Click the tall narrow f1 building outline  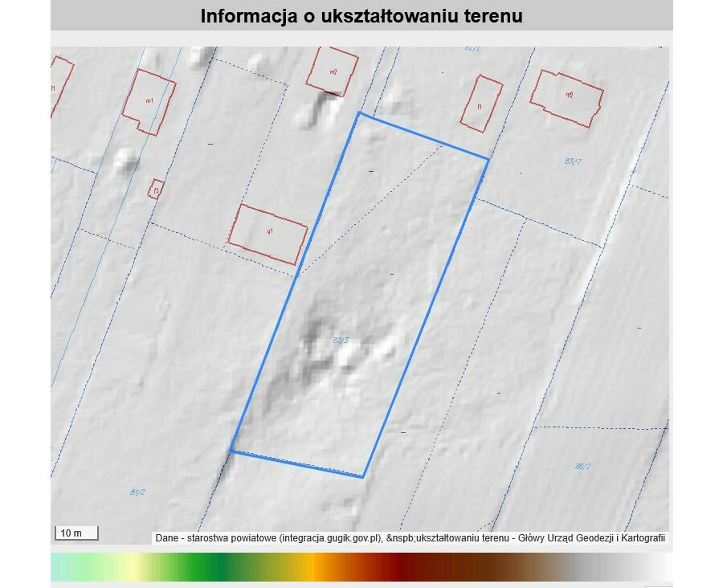[x=481, y=104]
